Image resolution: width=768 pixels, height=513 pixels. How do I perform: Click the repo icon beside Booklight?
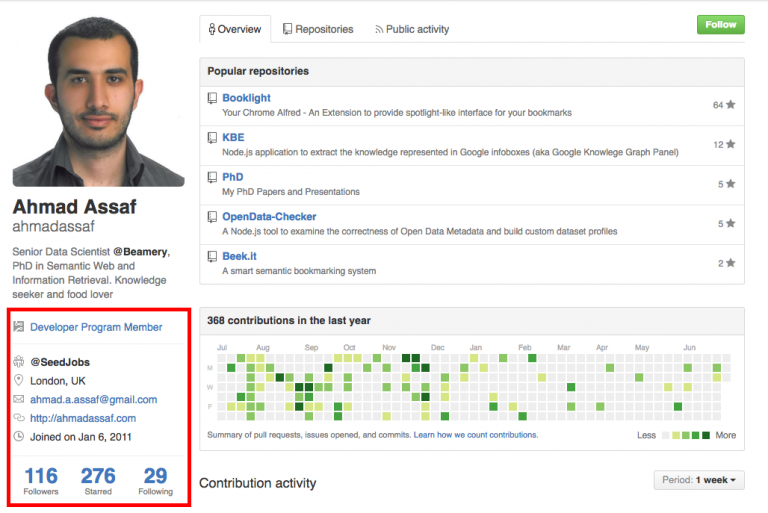point(212,98)
